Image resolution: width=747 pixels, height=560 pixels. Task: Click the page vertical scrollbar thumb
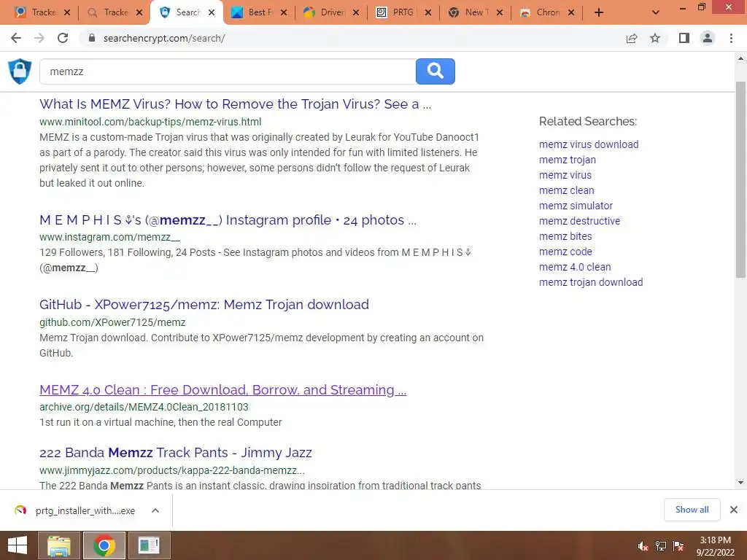point(740,179)
